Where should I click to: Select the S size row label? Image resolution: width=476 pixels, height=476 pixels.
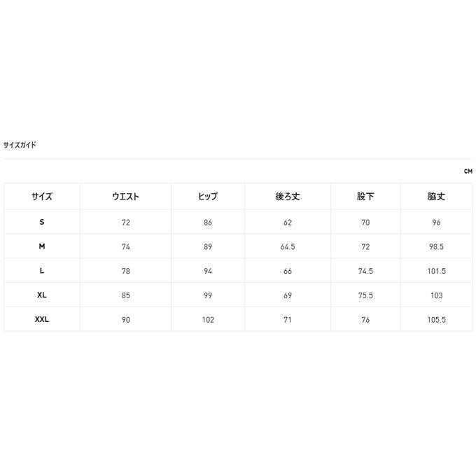(x=42, y=222)
